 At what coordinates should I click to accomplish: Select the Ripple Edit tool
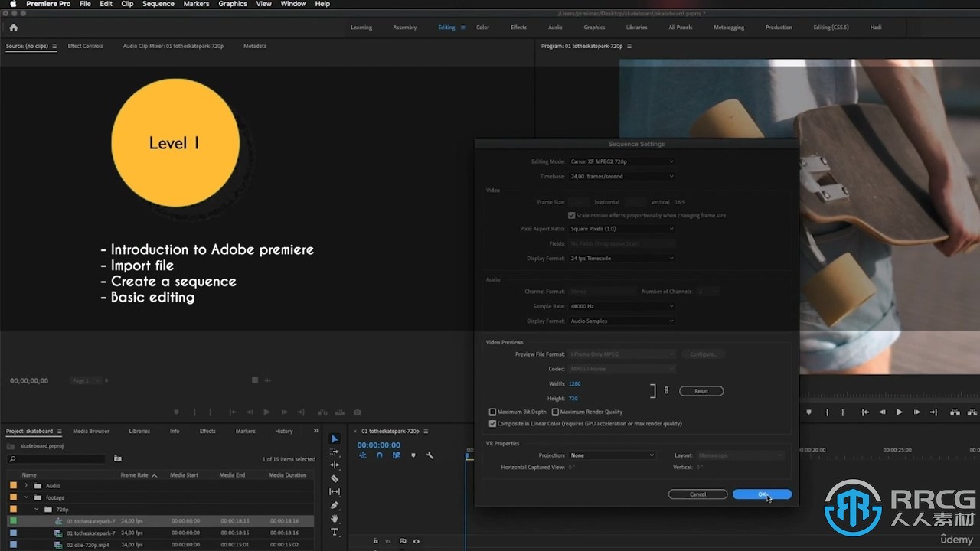click(x=335, y=465)
